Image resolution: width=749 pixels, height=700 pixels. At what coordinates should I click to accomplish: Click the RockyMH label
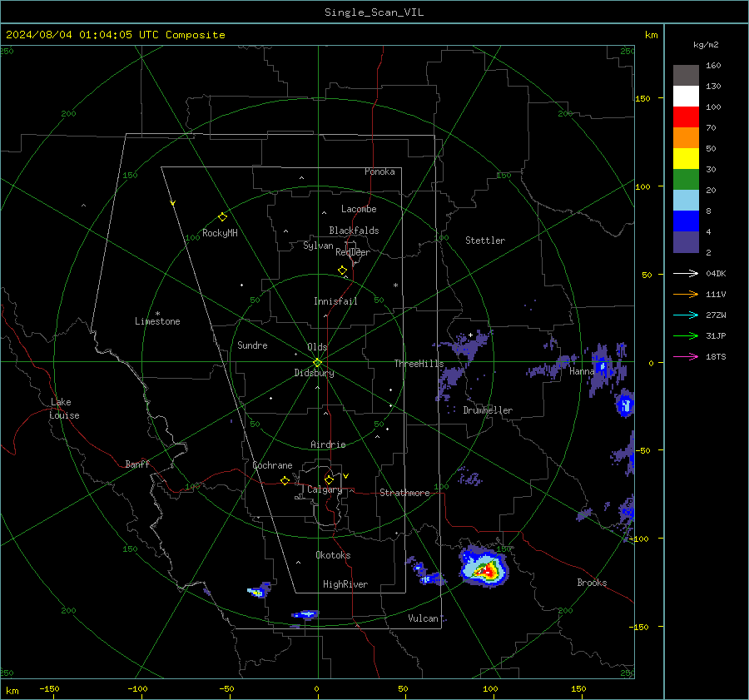point(220,233)
